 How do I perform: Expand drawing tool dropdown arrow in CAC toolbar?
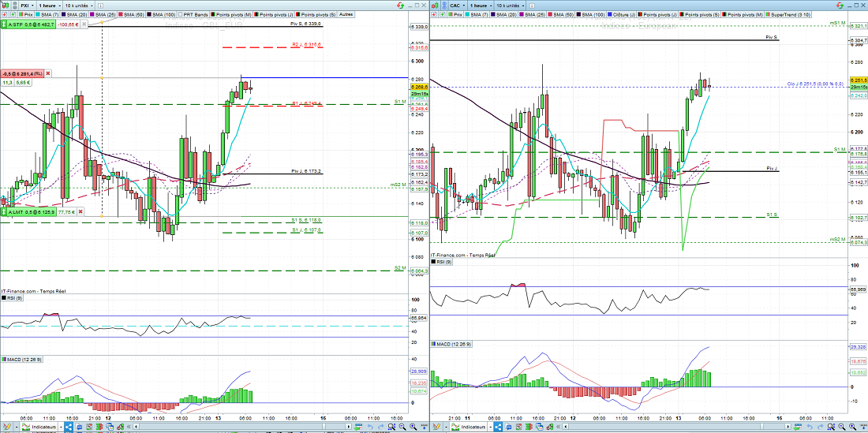[446, 427]
